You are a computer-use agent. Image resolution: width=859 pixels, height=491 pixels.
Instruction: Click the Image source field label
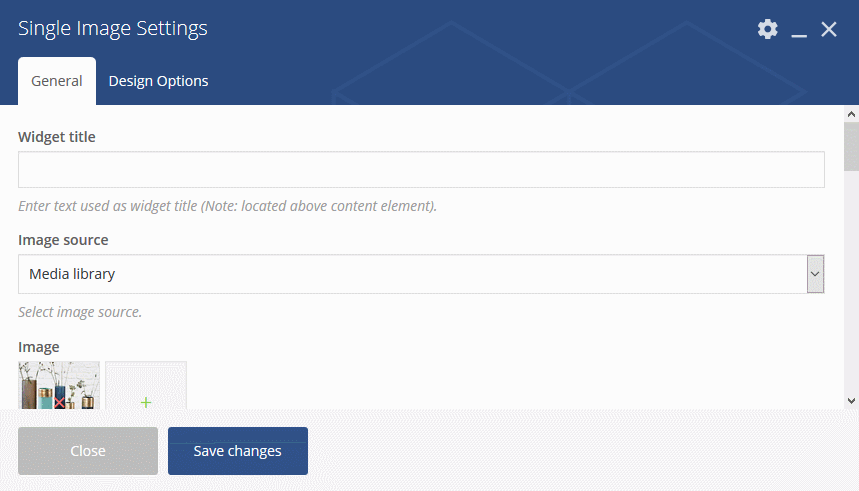pyautogui.click(x=63, y=240)
